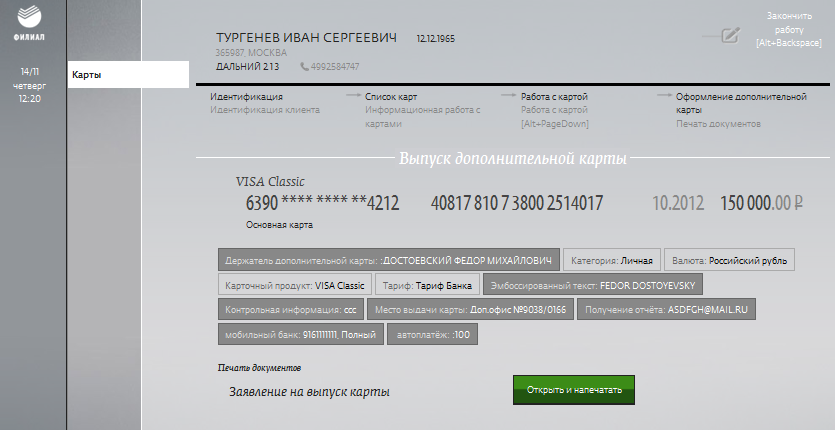The width and height of the screenshot is (835, 430).
Task: Click the phone icon beside 4992584747
Action: [x=304, y=67]
